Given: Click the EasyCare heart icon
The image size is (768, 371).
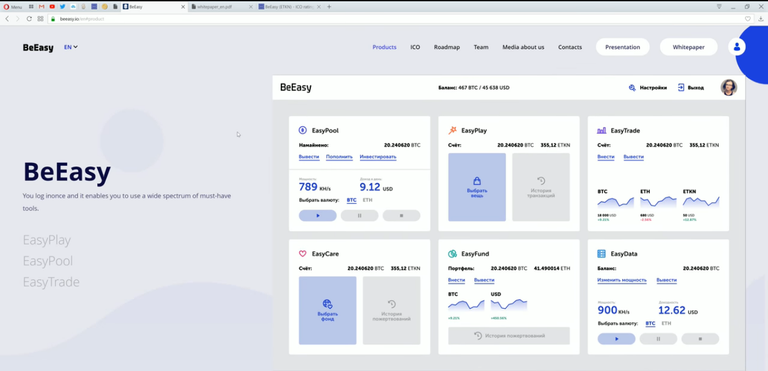Looking at the screenshot, I should tap(303, 254).
